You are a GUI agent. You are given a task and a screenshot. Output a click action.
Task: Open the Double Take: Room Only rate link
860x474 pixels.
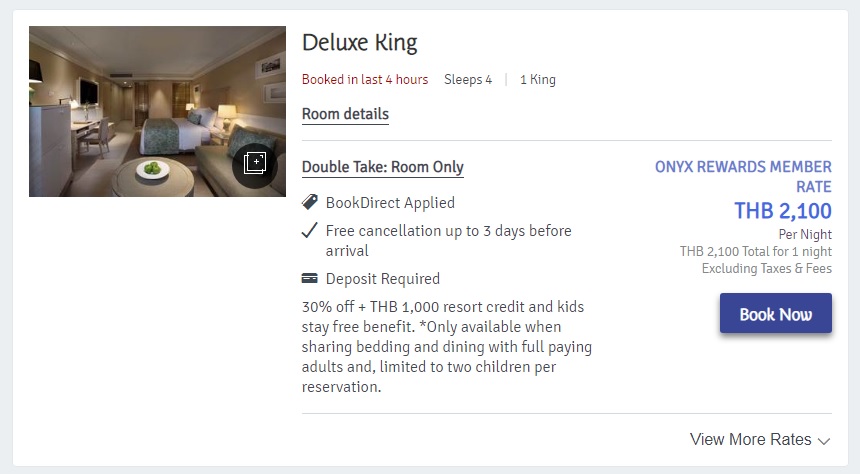pos(383,167)
